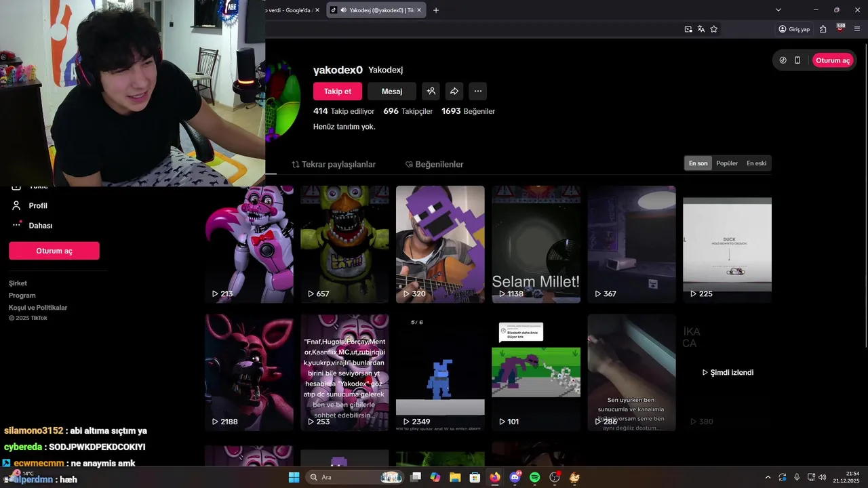This screenshot has width=868, height=488.
Task: Click the volume speaker icon in system tray
Action: (x=822, y=477)
